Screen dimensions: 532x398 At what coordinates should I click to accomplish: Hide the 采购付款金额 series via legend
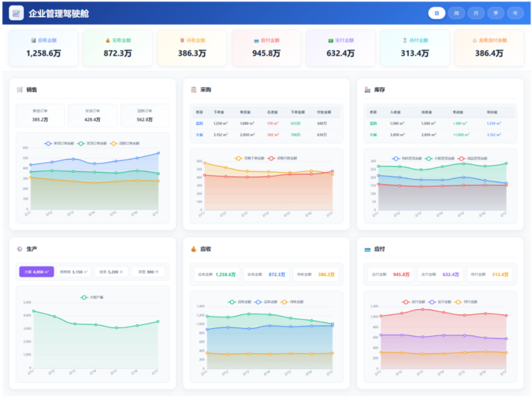click(283, 158)
